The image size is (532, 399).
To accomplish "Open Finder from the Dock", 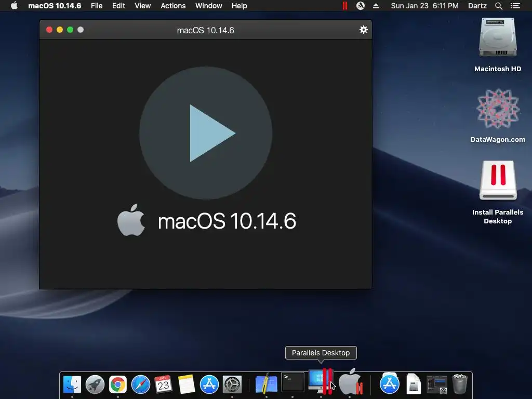I will 72,384.
